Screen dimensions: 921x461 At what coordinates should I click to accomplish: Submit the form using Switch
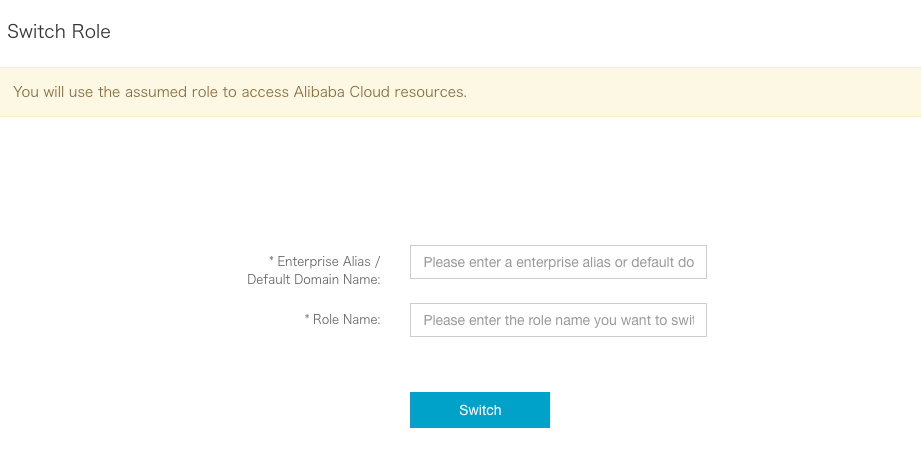pyautogui.click(x=480, y=410)
